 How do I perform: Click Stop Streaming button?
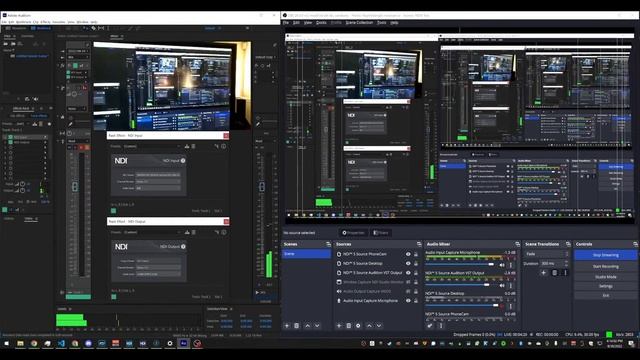[x=606, y=255]
